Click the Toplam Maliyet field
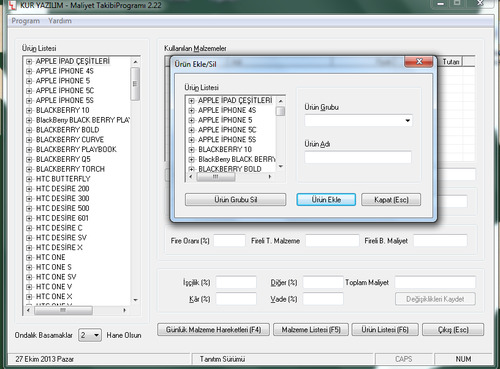500x369 pixels. coord(435,282)
